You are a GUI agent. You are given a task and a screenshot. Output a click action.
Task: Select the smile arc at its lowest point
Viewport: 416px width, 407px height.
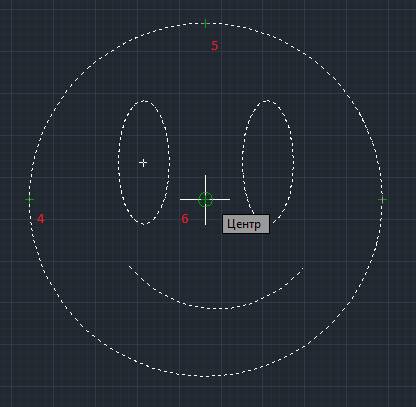[x=217, y=309]
